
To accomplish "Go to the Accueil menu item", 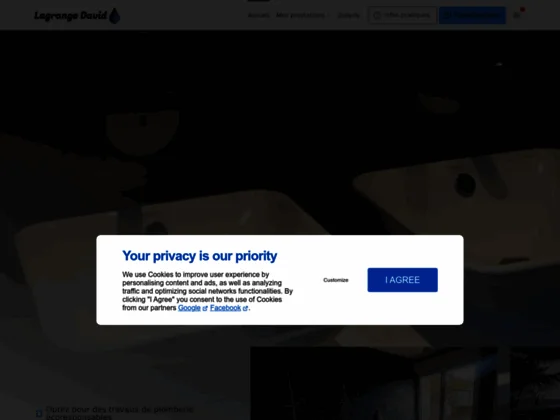I will click(259, 15).
